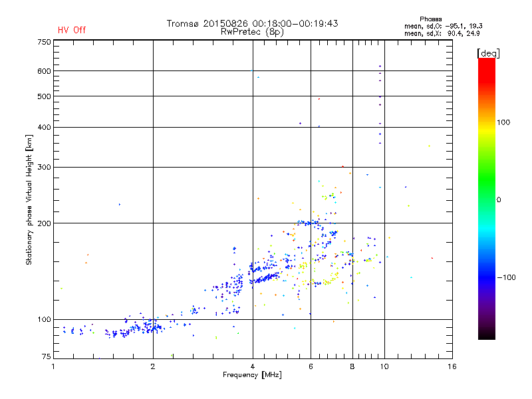
Task: Click the x-axis tick label '8'
Action: [352, 366]
